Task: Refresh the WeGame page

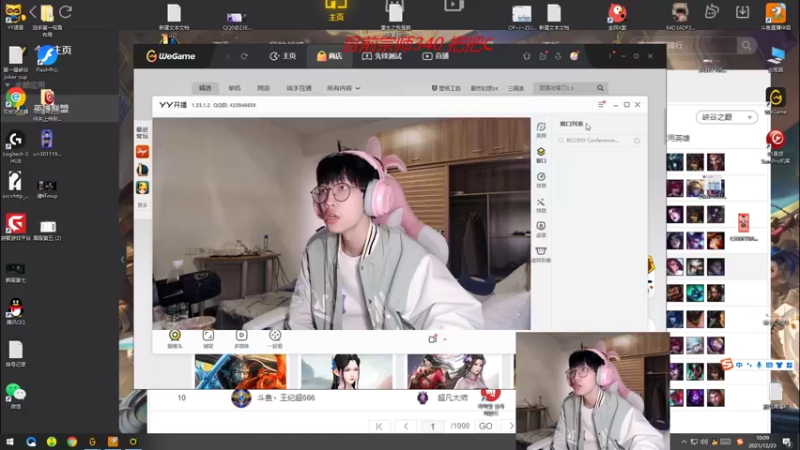Action: tap(244, 56)
